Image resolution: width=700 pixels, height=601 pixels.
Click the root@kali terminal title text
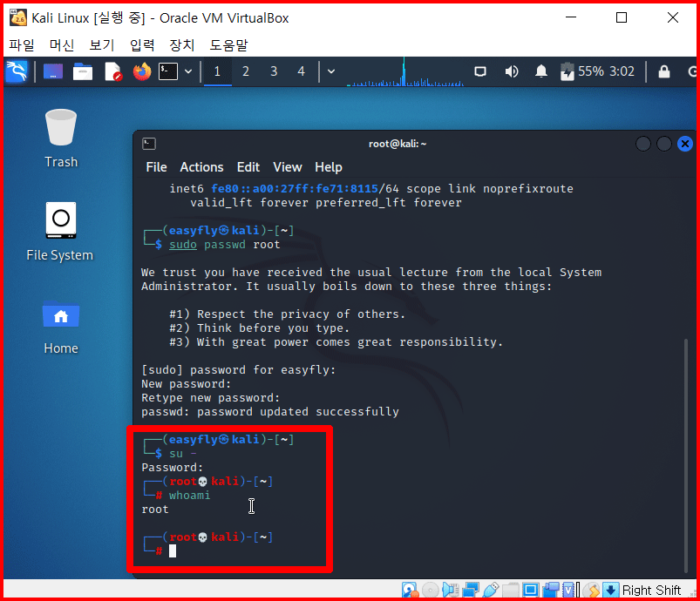398,144
